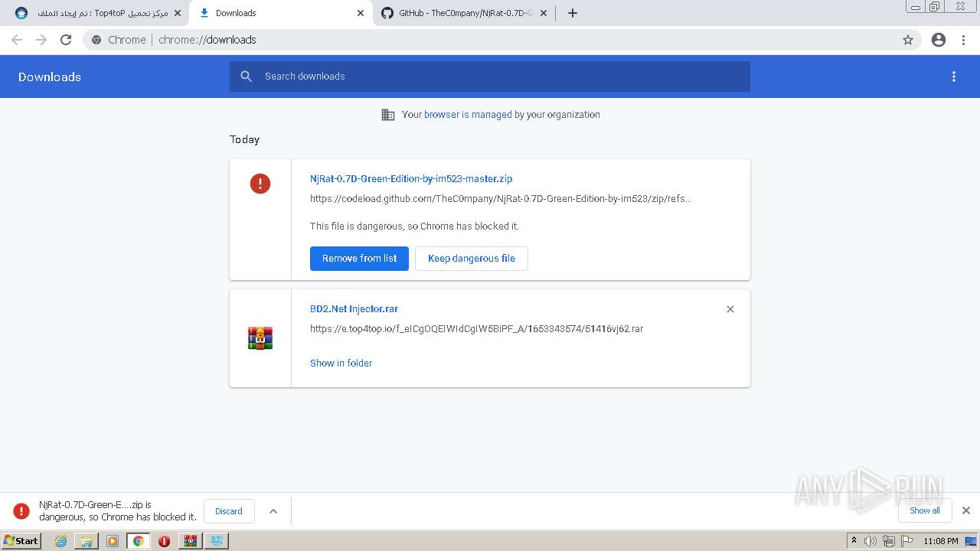
Task: Open the NjRat-0.7D-Green-Edition zip file link
Action: 411,179
